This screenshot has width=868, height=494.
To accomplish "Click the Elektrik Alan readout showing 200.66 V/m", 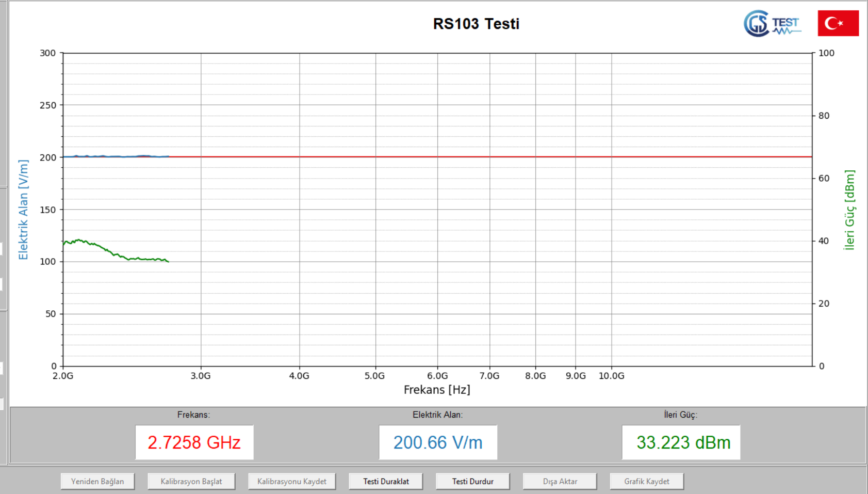I will pos(438,442).
